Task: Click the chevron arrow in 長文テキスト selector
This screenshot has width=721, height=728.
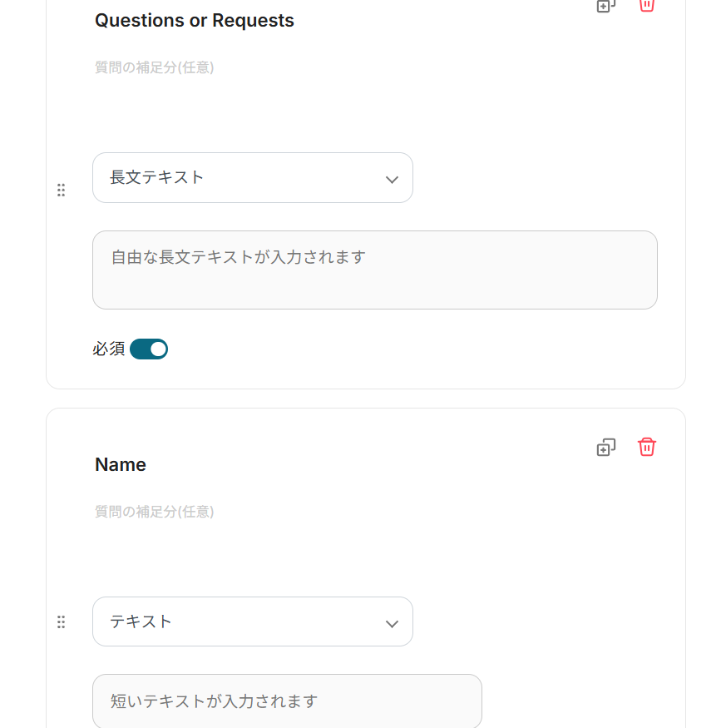Action: tap(392, 180)
